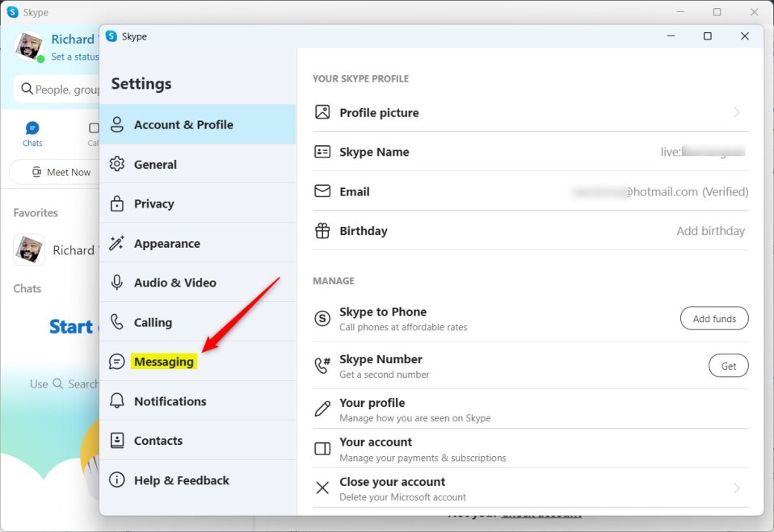Click Set a status in main window
This screenshot has width=774, height=532.
click(x=75, y=57)
